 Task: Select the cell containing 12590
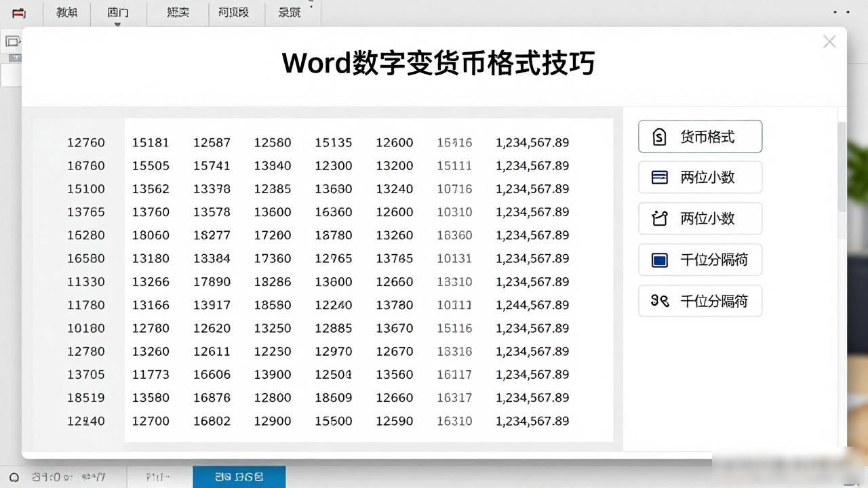[x=395, y=421]
